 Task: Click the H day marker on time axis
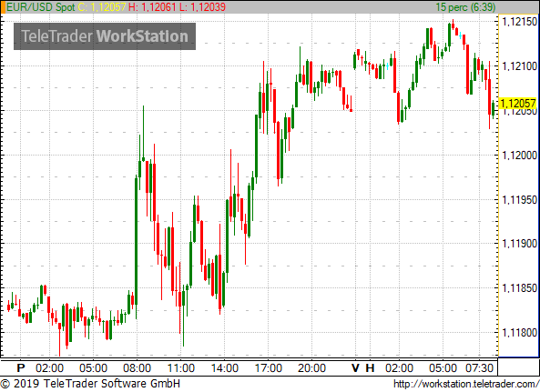point(370,368)
